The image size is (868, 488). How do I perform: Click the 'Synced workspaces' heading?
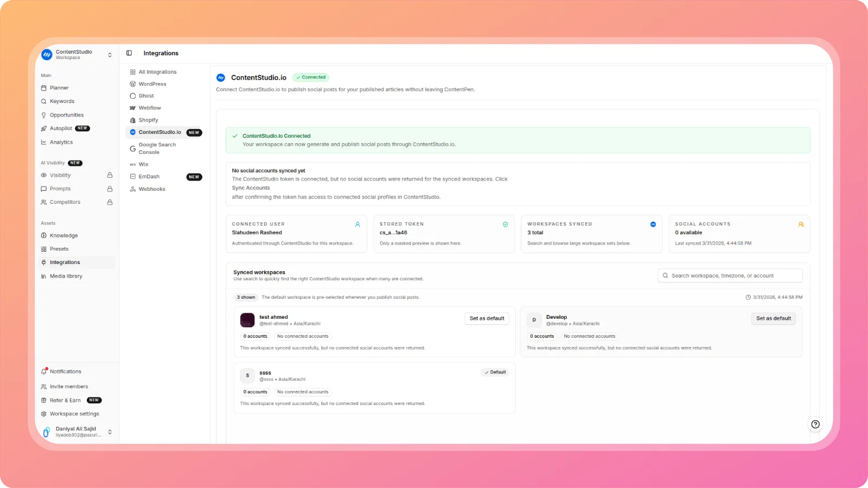click(x=259, y=272)
